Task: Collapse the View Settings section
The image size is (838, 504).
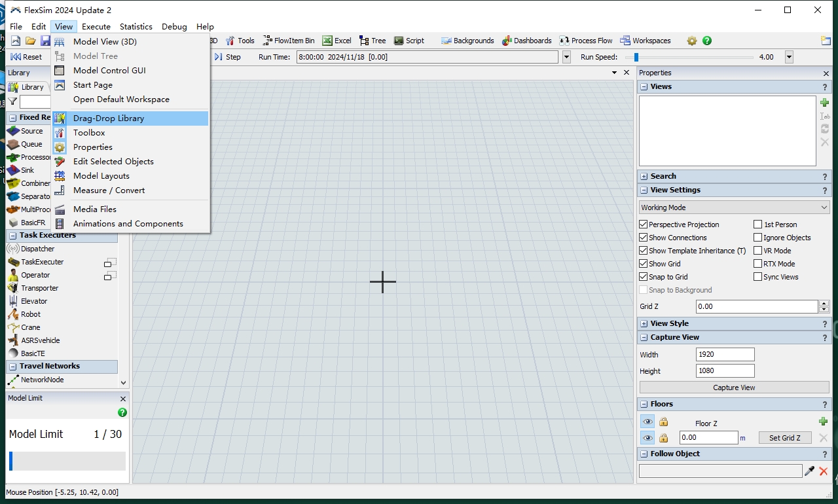Action: click(644, 190)
